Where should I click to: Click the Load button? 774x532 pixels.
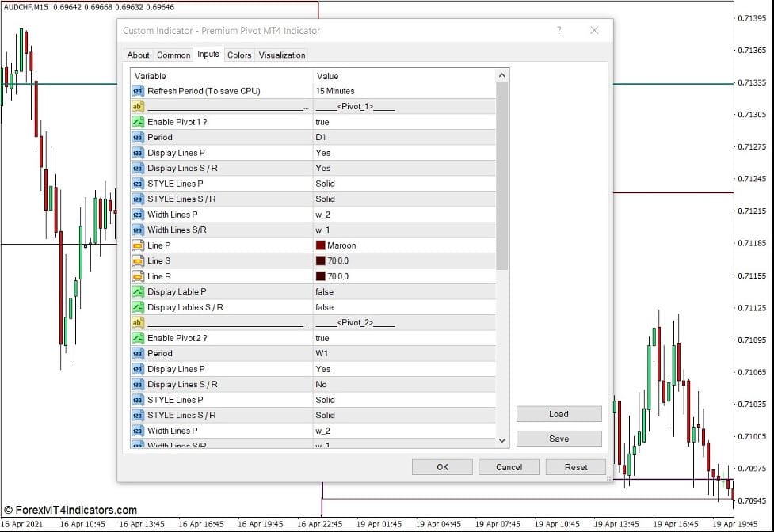[559, 414]
